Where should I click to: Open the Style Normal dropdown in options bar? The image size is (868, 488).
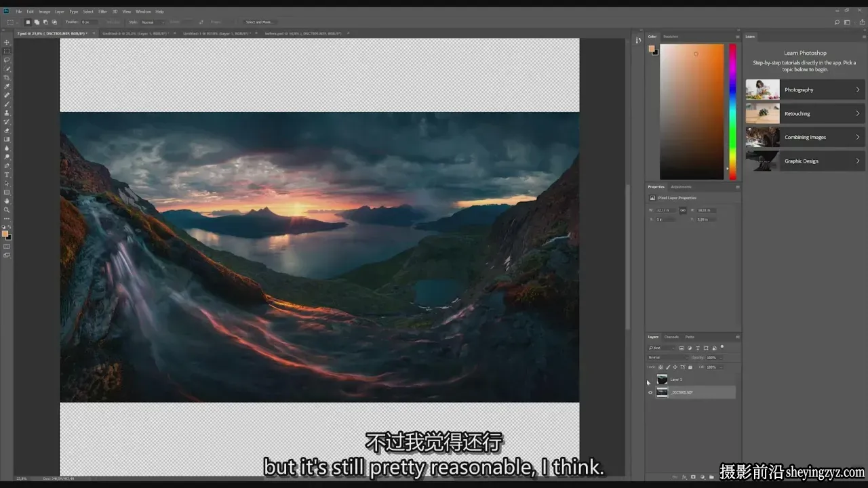(x=153, y=22)
